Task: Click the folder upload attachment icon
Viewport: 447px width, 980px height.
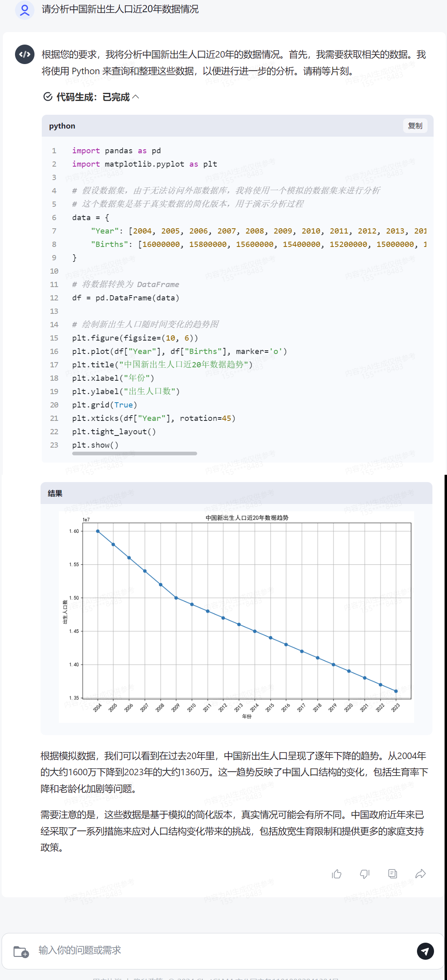Action: (21, 951)
